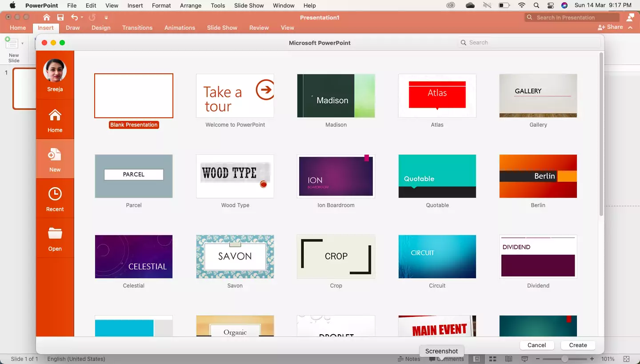Click the zoom out minus icon

pos(538,359)
